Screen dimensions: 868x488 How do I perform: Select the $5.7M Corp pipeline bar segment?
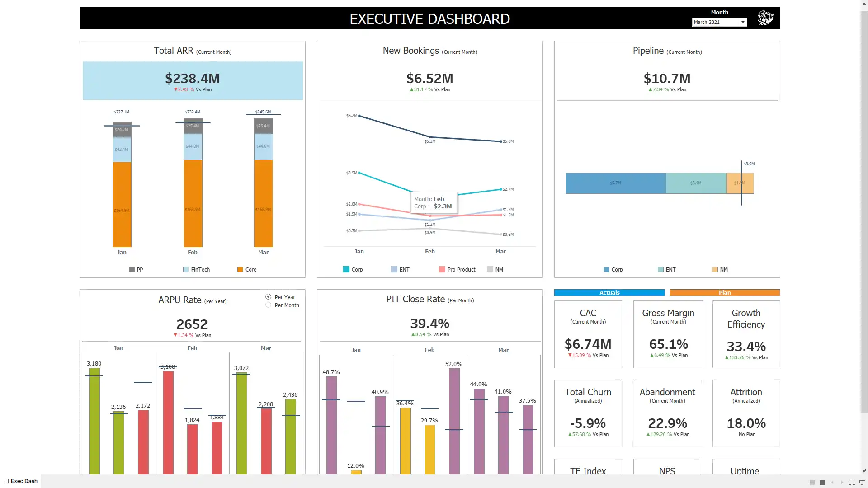click(615, 183)
